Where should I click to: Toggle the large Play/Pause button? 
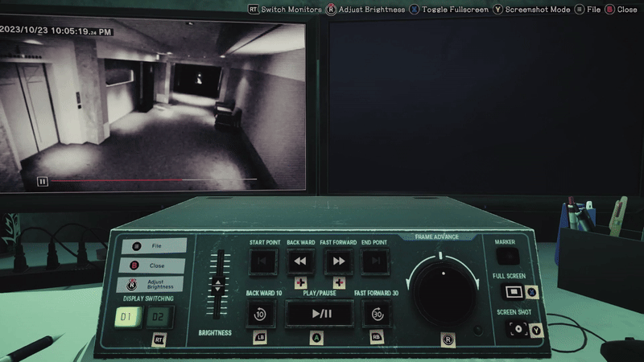(320, 314)
